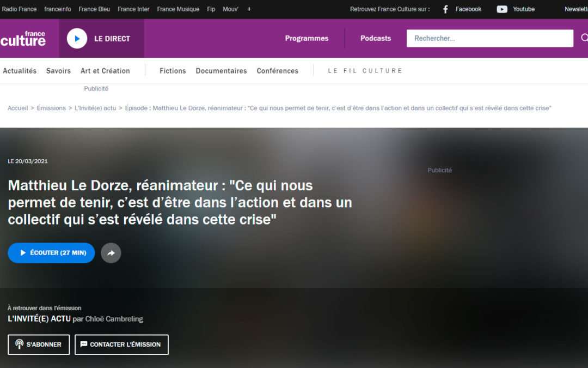Image resolution: width=588 pixels, height=368 pixels.
Task: Open the Conférences section
Action: pyautogui.click(x=278, y=70)
